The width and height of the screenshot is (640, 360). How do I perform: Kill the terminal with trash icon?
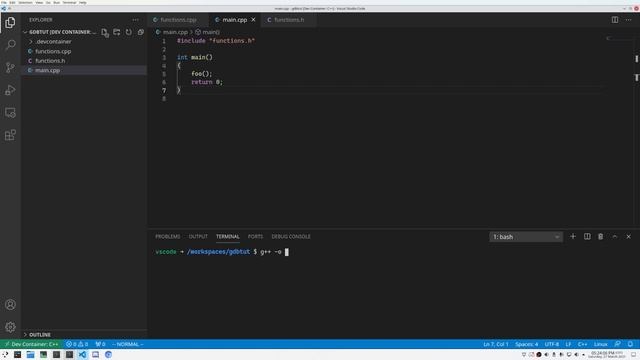pyautogui.click(x=600, y=236)
